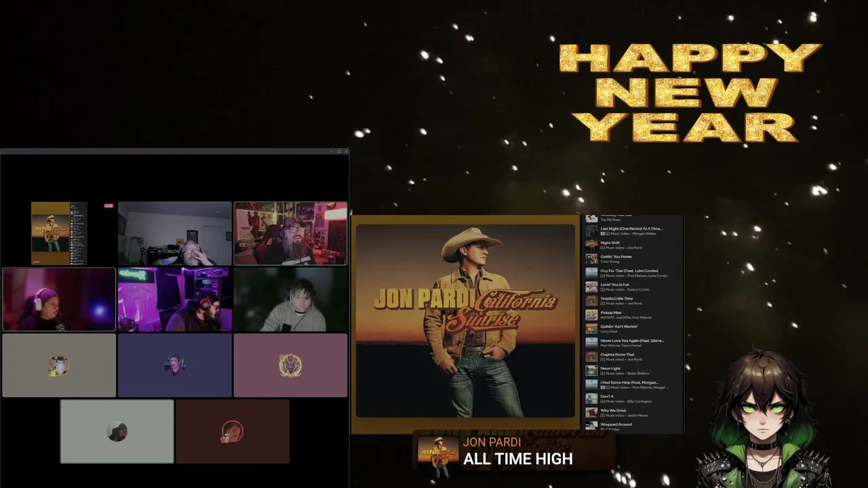Click the album thumbnail beside 'Quittin' Ain't Workin''

(591, 329)
